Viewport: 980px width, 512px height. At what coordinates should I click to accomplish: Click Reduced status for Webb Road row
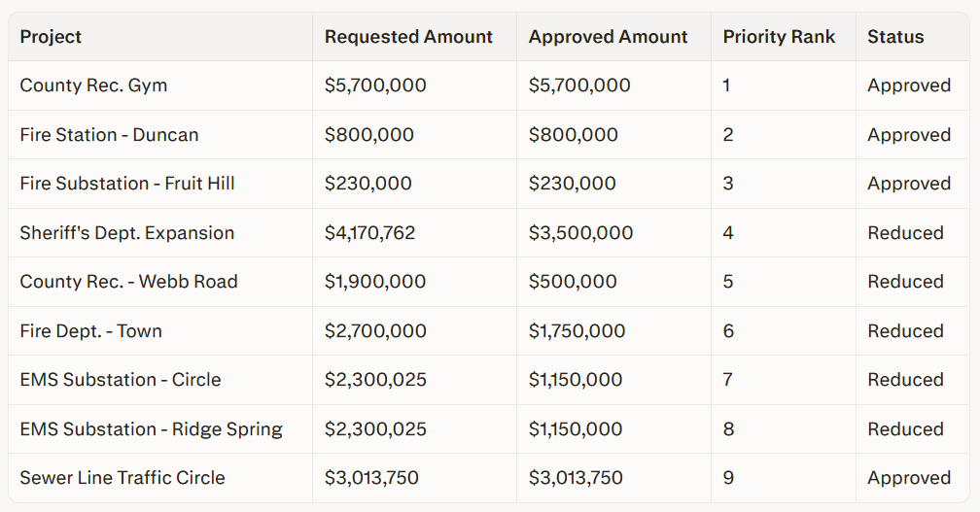905,282
